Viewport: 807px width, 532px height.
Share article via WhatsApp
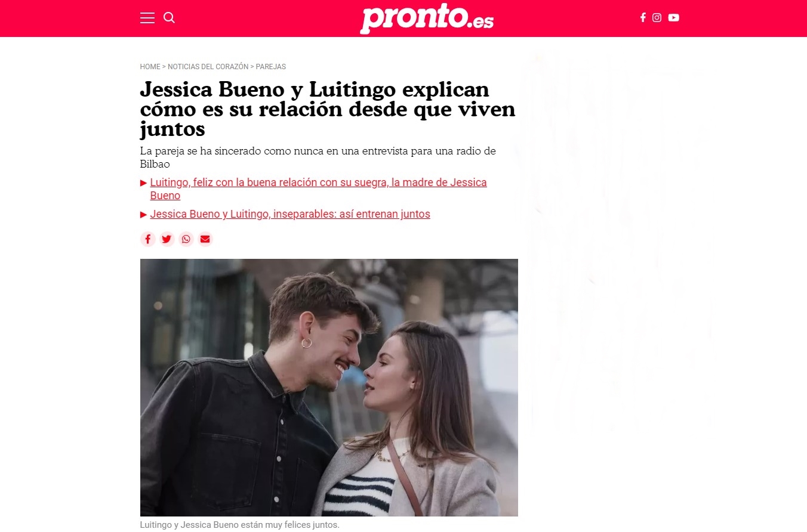click(186, 239)
